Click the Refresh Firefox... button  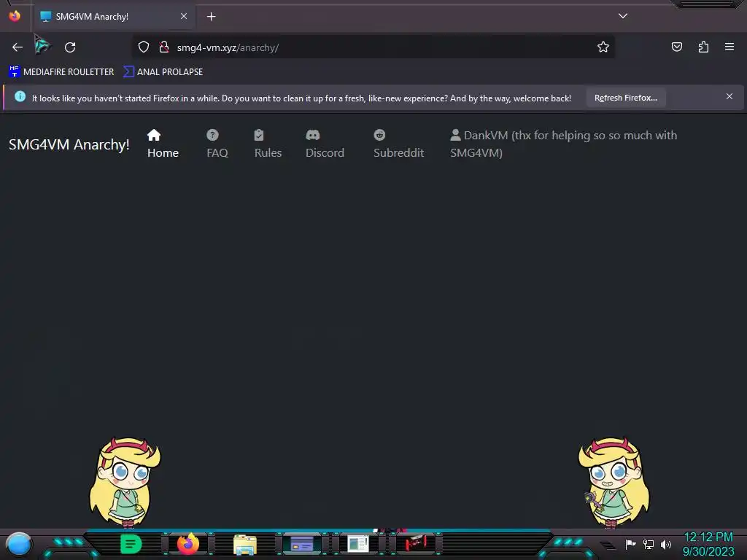tap(625, 98)
